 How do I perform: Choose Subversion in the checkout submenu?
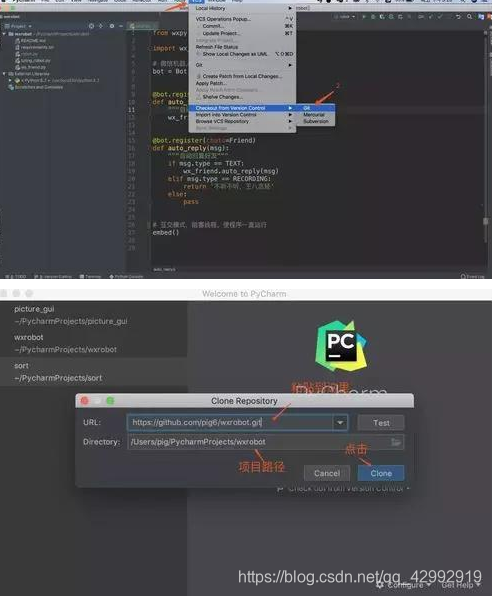click(x=316, y=121)
